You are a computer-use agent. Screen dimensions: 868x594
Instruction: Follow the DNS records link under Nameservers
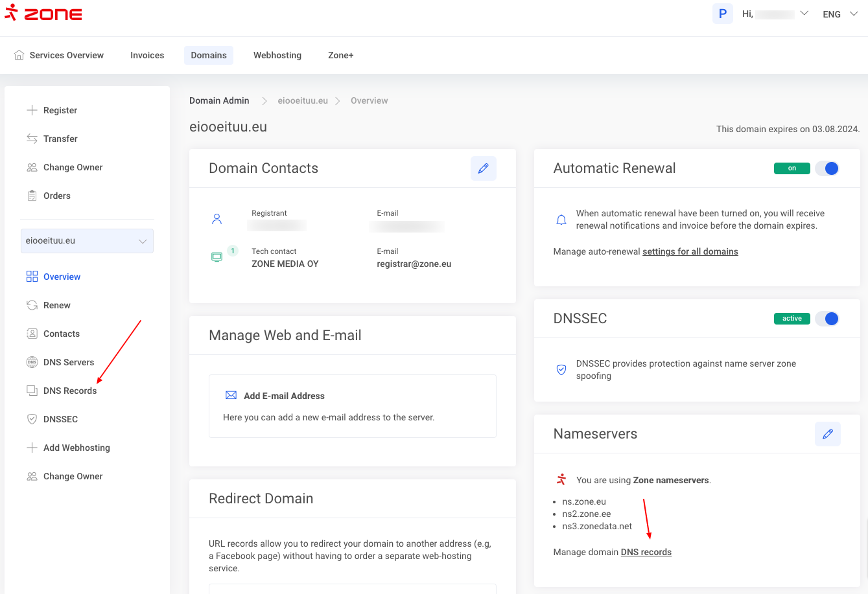646,552
